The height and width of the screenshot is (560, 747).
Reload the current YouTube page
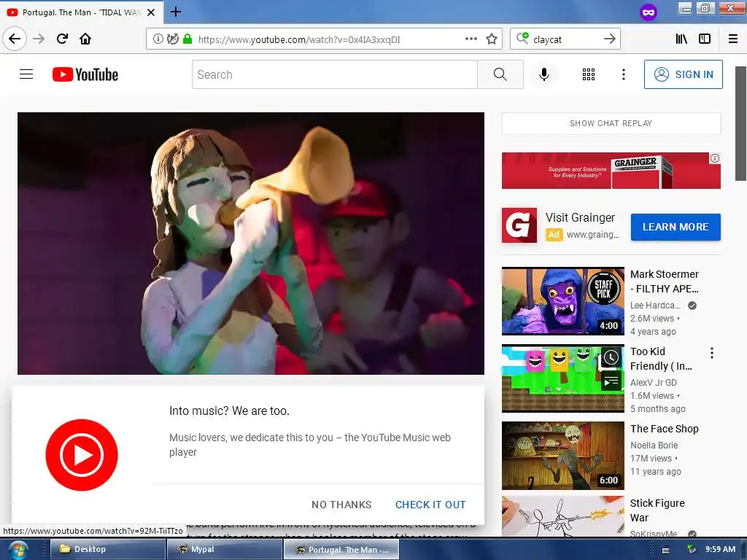pos(62,39)
